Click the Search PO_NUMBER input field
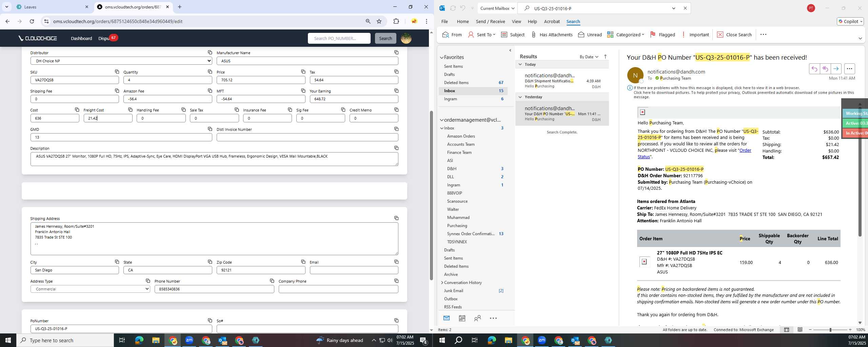868x347 pixels. [339, 38]
